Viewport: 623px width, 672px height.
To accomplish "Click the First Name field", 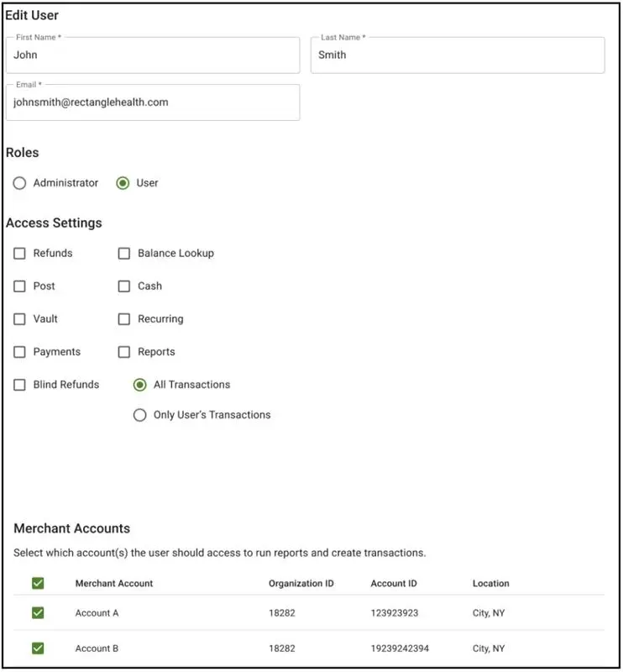I will [x=153, y=55].
